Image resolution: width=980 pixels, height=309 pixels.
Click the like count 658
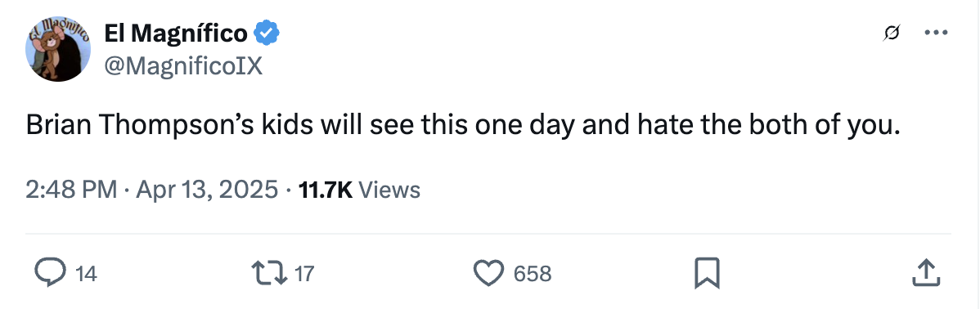pyautogui.click(x=533, y=273)
